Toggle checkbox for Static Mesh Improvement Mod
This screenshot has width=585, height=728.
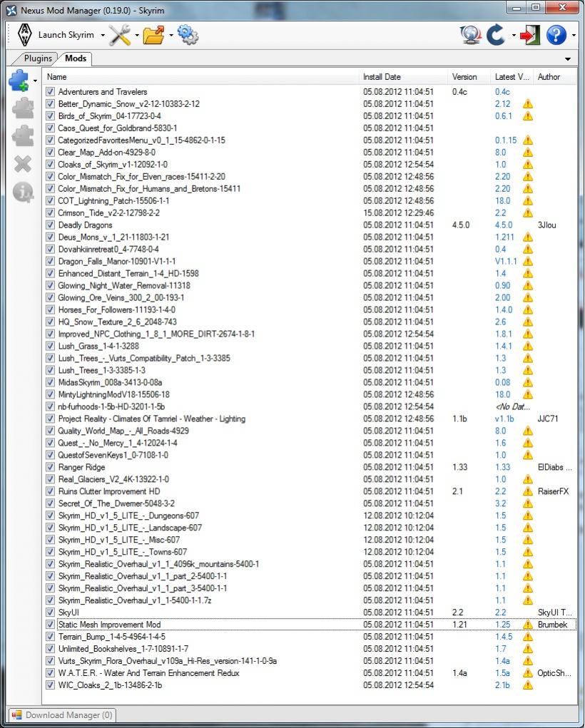point(50,625)
